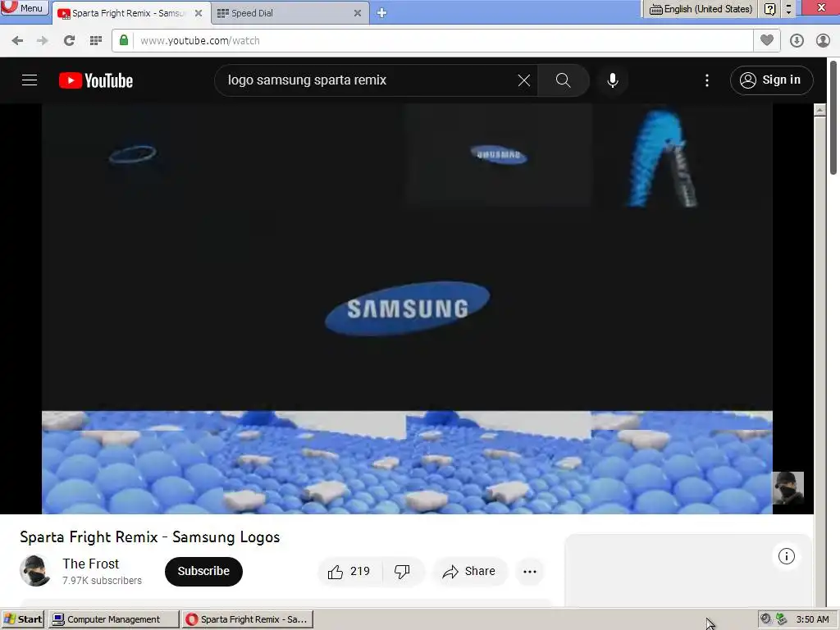Clear the search query with X

[524, 80]
